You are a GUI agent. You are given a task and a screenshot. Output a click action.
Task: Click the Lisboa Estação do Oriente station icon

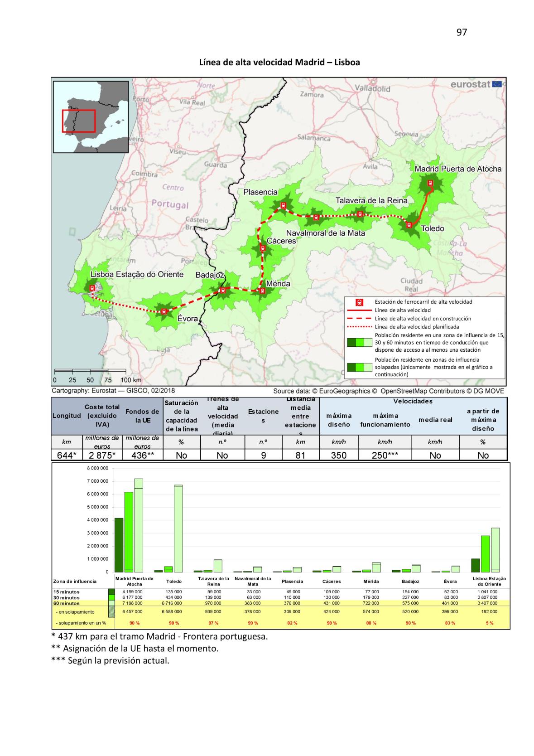(x=92, y=288)
